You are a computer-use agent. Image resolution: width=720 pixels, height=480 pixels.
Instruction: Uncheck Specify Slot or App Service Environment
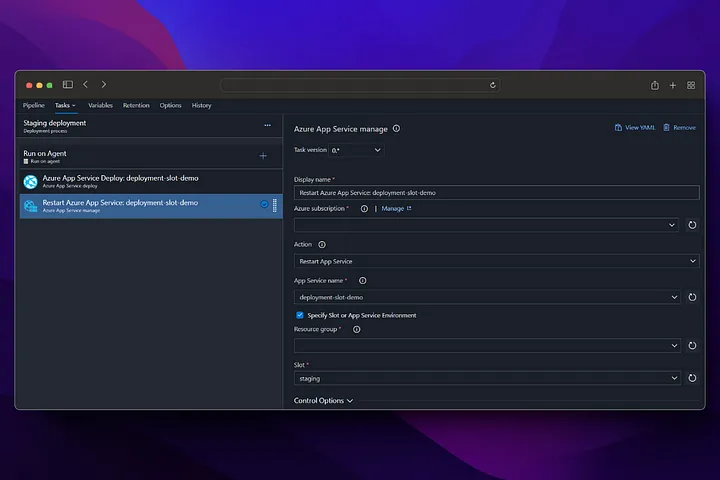point(300,315)
